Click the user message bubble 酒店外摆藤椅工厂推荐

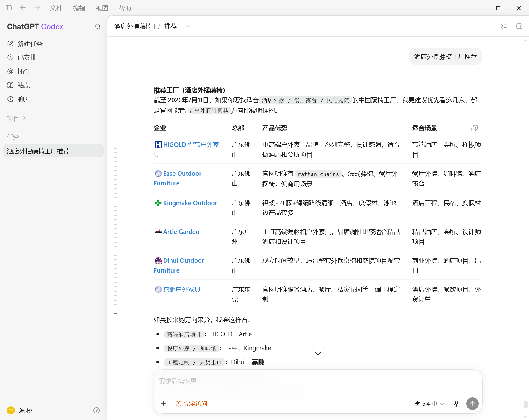point(446,56)
